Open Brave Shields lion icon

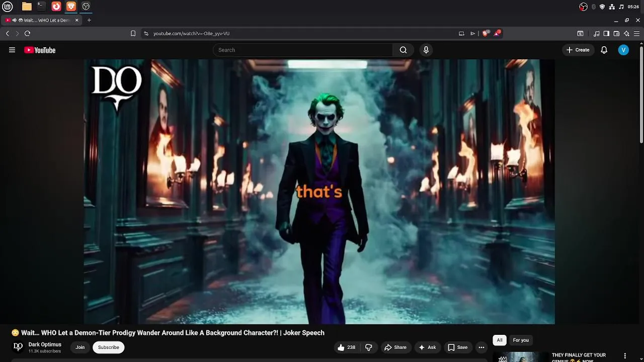486,33
